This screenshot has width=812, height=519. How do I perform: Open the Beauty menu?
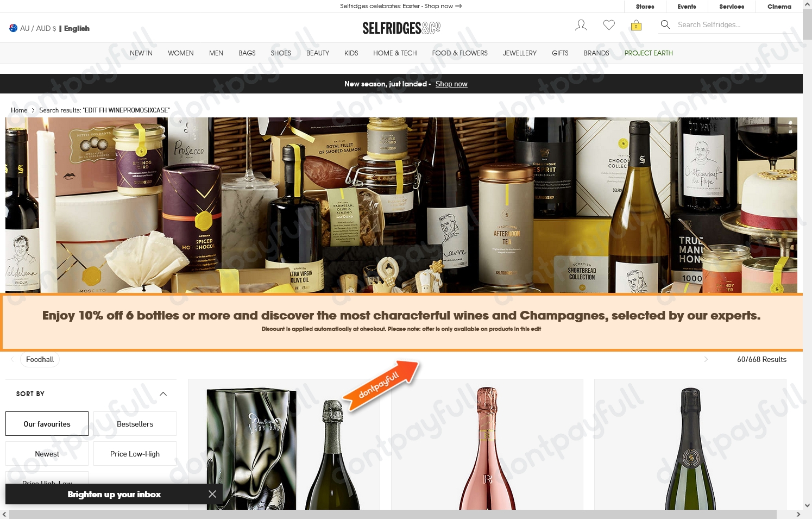(x=318, y=53)
